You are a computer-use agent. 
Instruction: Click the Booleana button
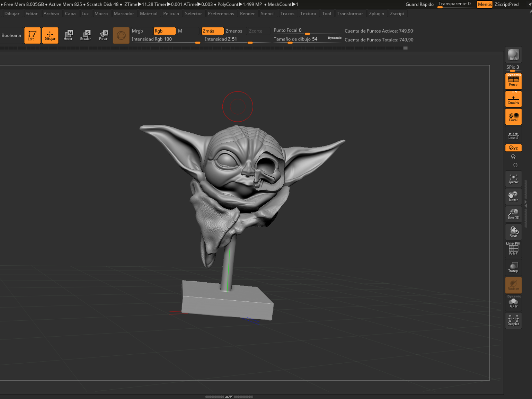[11, 35]
